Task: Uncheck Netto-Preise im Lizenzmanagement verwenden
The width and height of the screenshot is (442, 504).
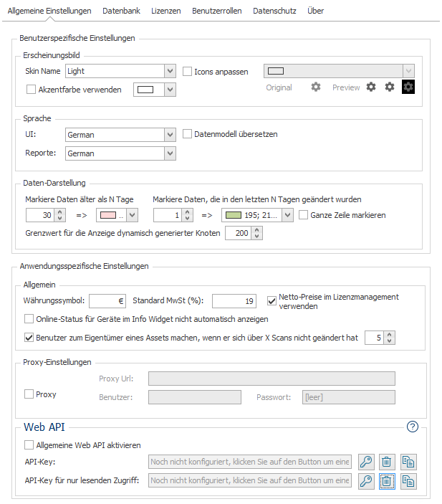Action: (x=272, y=301)
